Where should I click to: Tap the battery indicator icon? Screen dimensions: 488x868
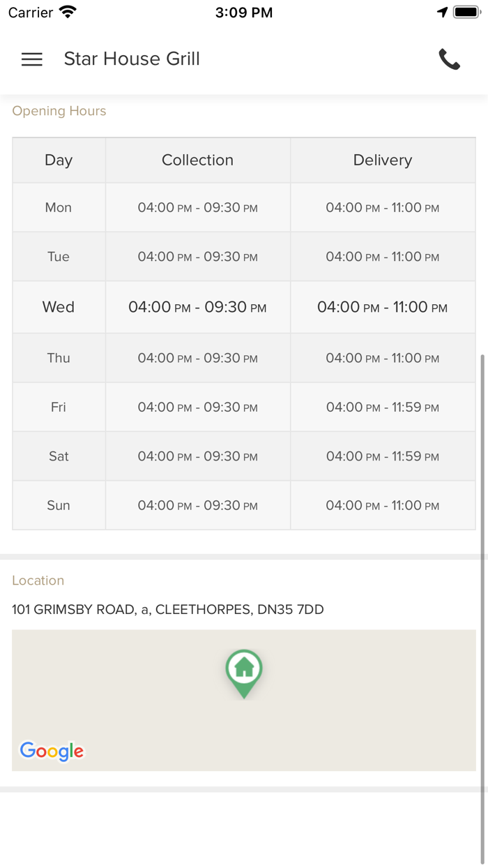pos(466,12)
